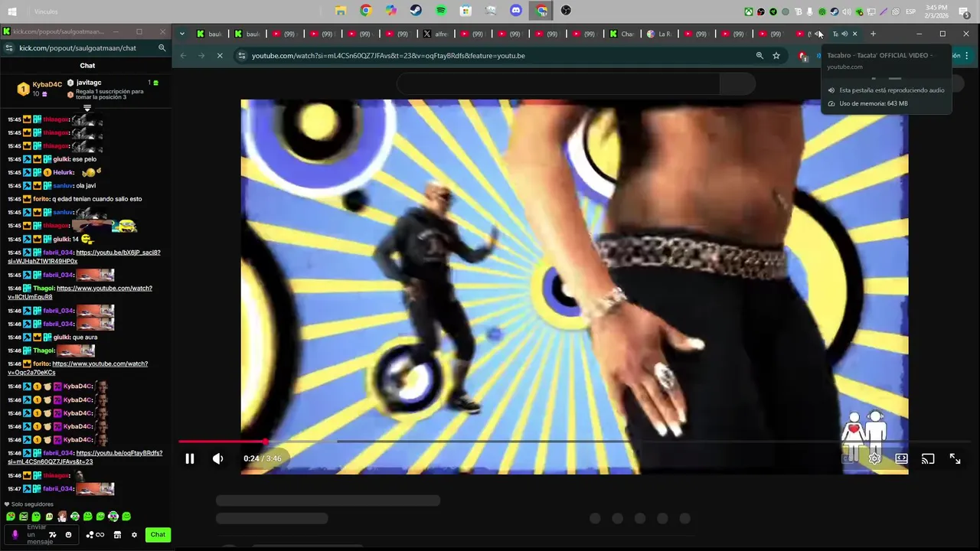Screen dimensions: 980x551
Task: Open a new Chrome tab
Action: click(x=873, y=34)
